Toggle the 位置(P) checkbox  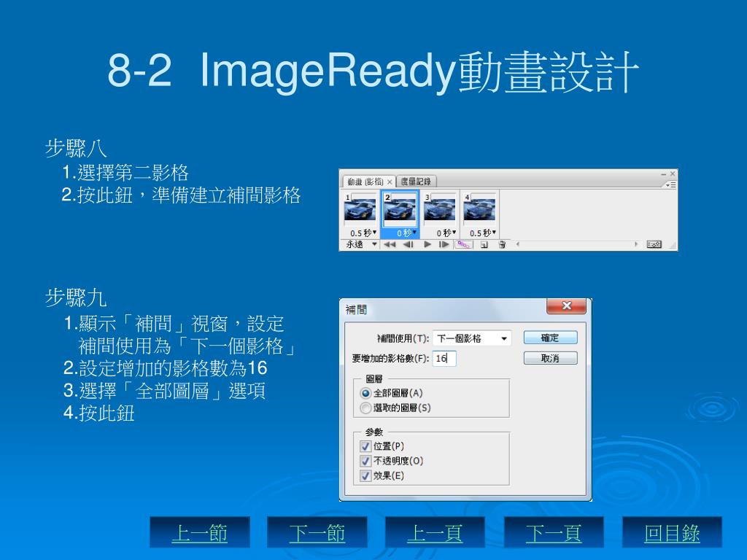[x=366, y=446]
